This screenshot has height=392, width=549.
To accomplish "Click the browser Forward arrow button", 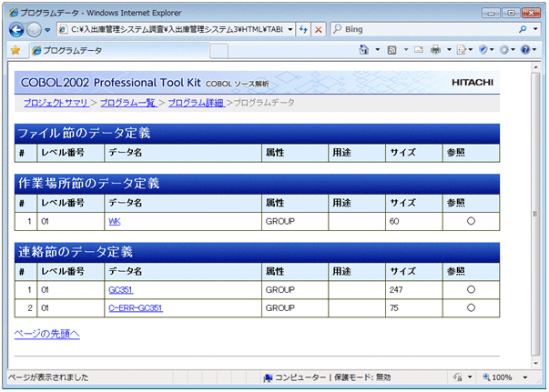I will (x=34, y=30).
